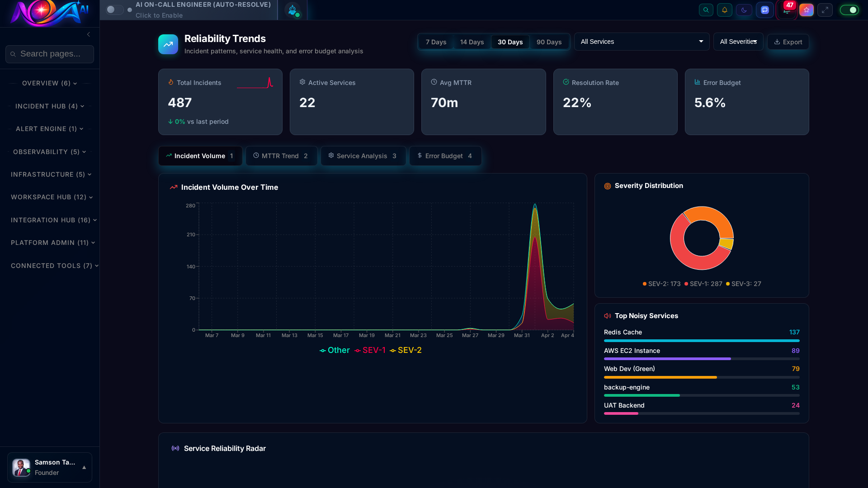Open the All Services dropdown
The image size is (868, 488).
(x=642, y=42)
